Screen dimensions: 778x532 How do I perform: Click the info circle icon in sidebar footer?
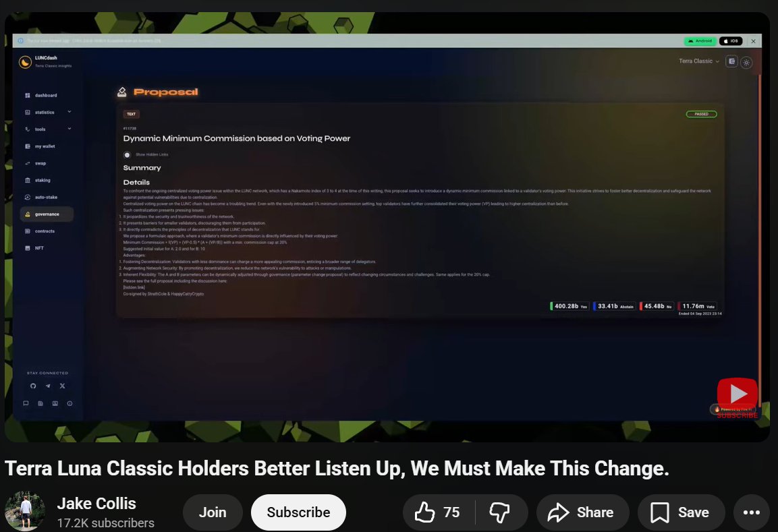point(70,404)
